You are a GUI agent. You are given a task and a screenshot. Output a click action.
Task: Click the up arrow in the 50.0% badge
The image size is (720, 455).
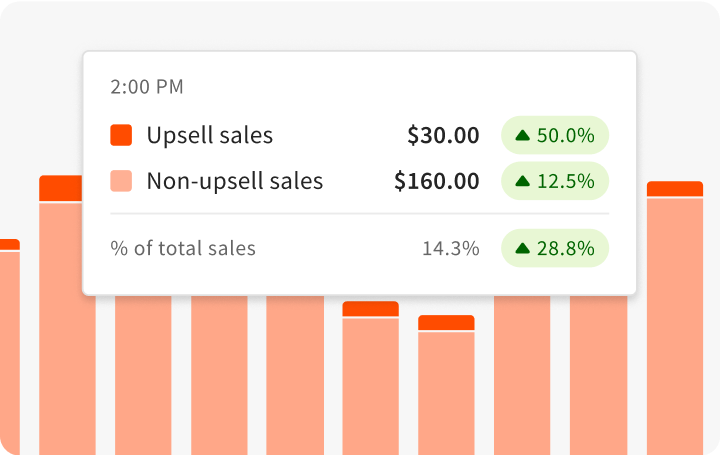click(x=522, y=135)
